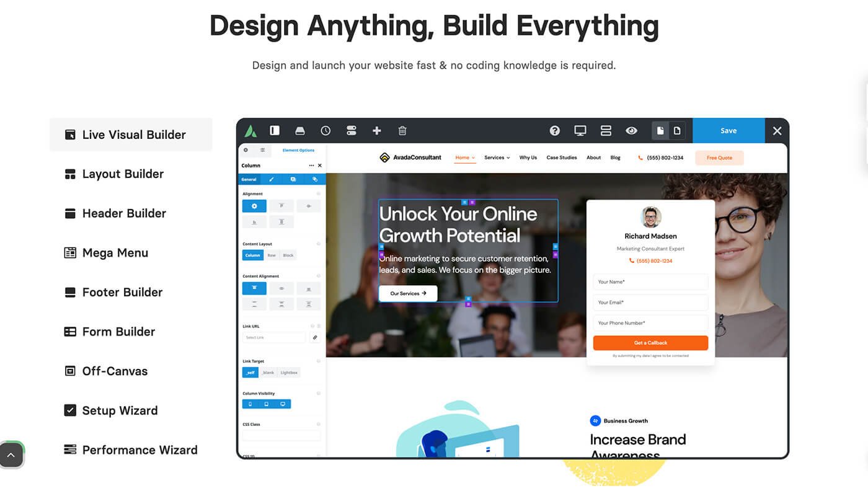Toggle mobile phone column visibility

(x=250, y=404)
